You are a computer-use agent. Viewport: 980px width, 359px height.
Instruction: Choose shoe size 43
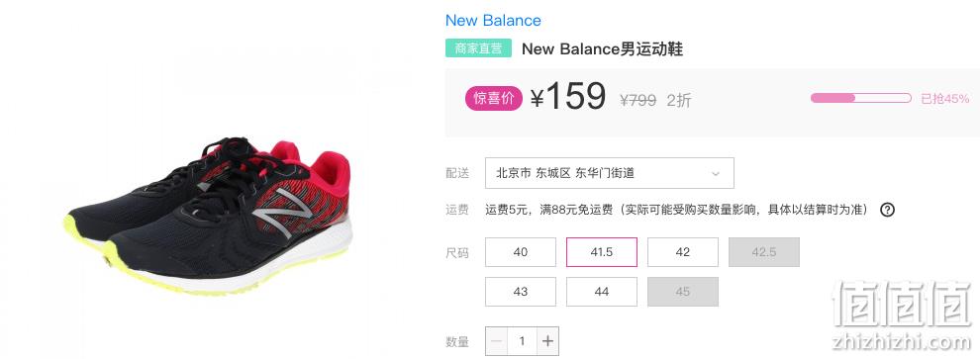point(520,292)
